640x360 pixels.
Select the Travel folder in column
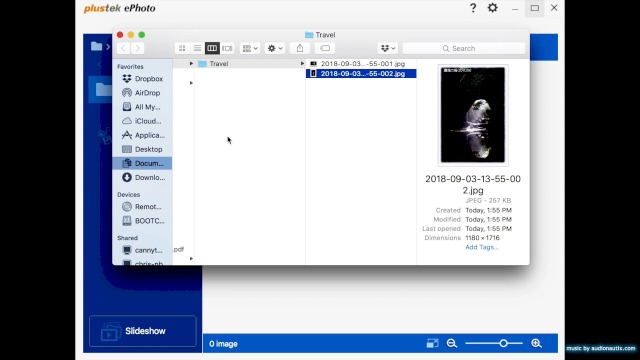coord(250,64)
